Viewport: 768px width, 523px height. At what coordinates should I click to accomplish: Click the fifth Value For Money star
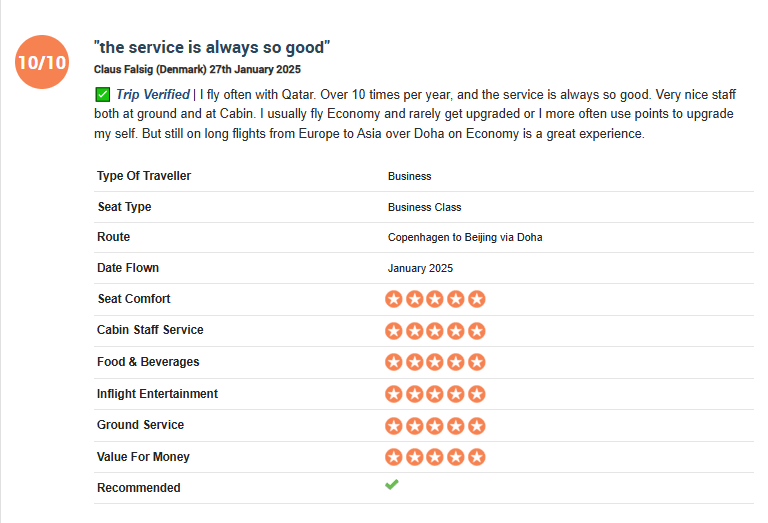pos(477,457)
